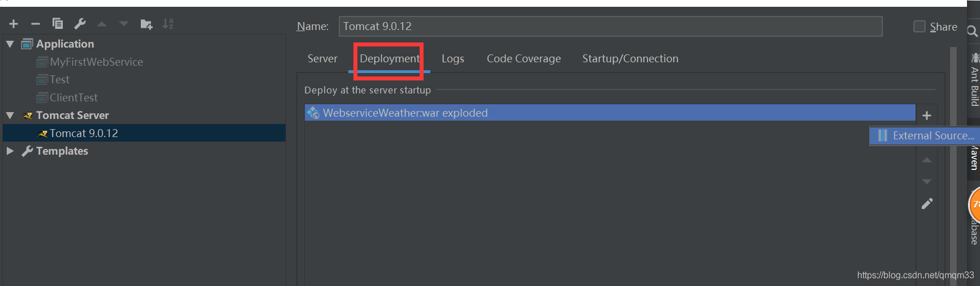Image resolution: width=980 pixels, height=286 pixels.
Task: Switch to the Deployment tab
Action: click(390, 58)
